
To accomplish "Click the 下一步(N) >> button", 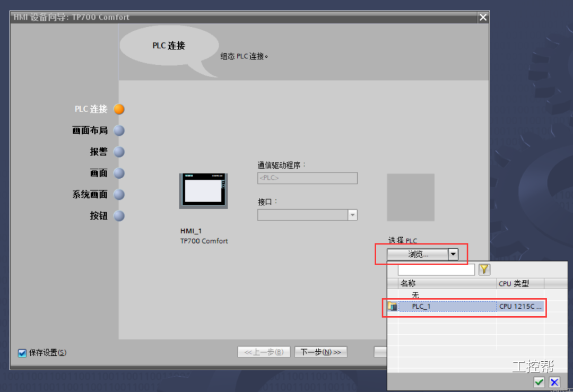I will tap(321, 352).
